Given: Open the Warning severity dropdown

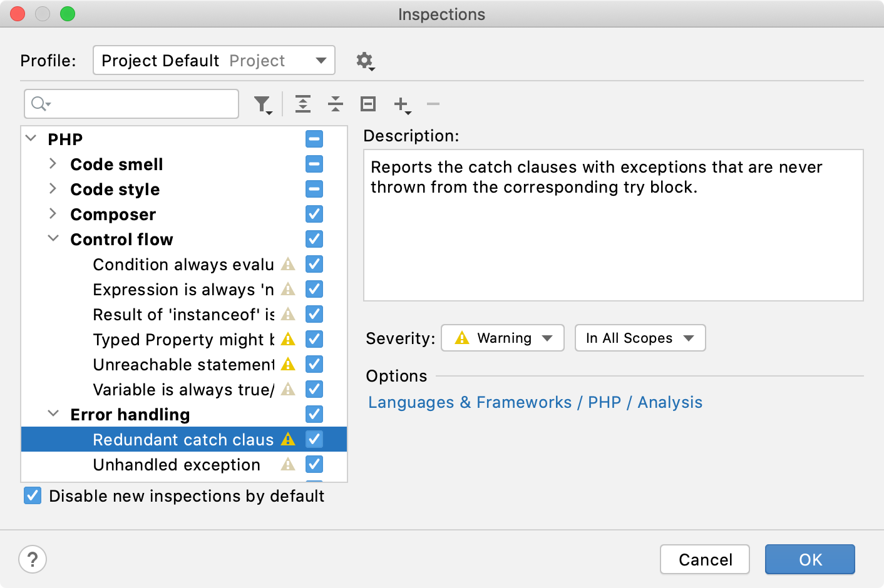Looking at the screenshot, I should pos(503,338).
